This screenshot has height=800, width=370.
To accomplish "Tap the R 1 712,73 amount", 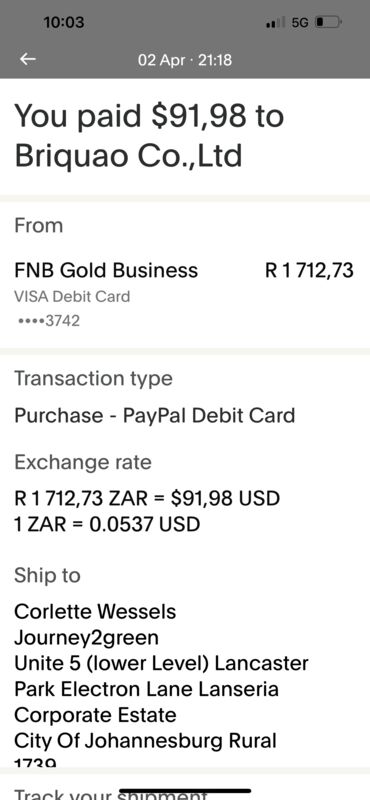I will click(x=309, y=270).
